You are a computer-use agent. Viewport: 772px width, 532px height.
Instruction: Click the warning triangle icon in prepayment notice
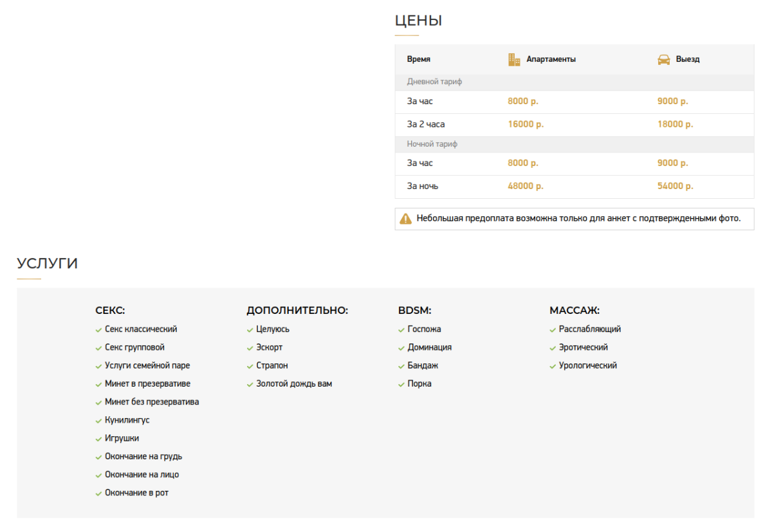click(405, 219)
